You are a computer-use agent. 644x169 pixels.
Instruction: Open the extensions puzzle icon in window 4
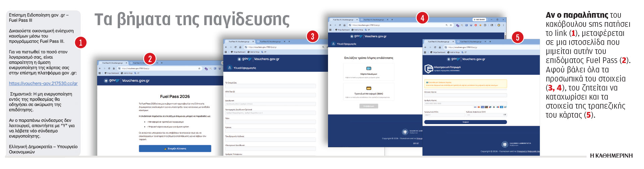[x=485, y=25]
